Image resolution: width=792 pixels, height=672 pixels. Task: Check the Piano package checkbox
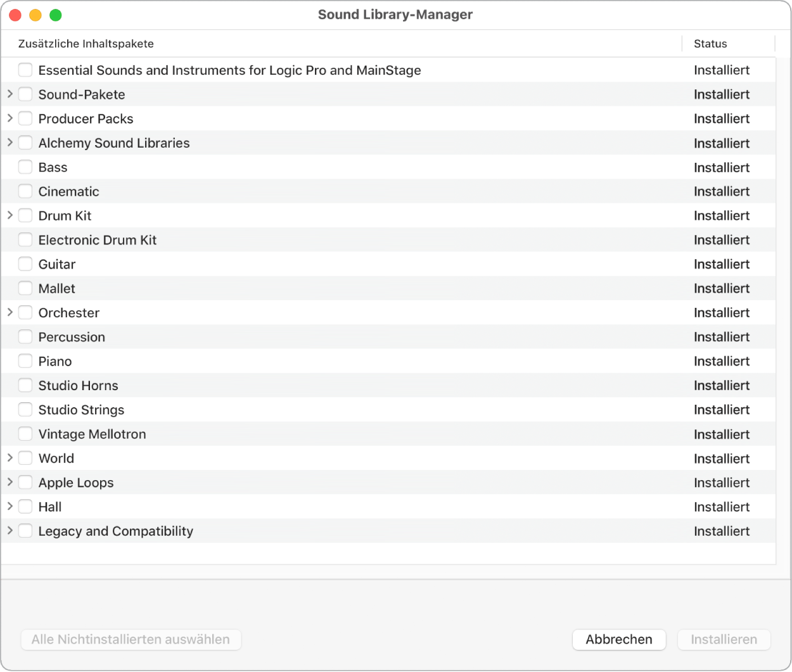pos(25,361)
